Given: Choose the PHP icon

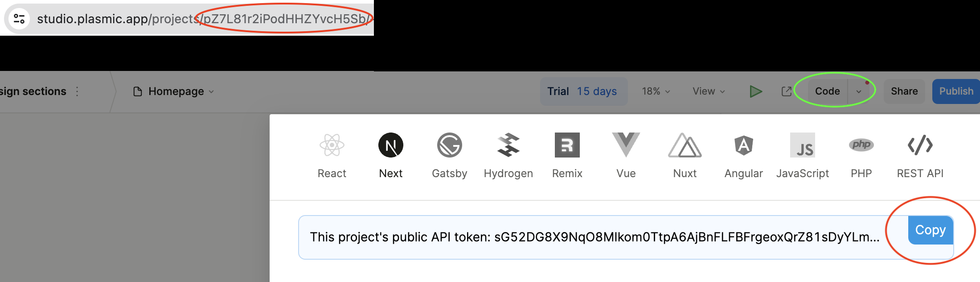Looking at the screenshot, I should pos(861,145).
